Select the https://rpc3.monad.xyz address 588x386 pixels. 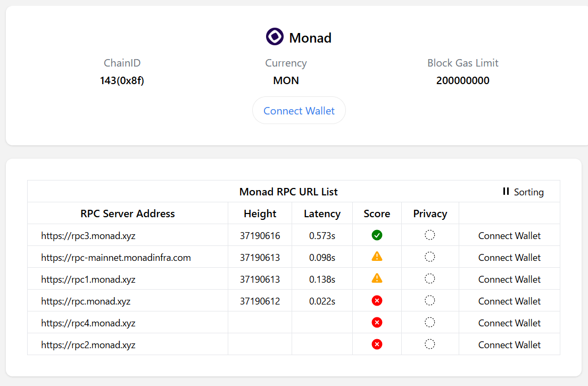(x=88, y=235)
